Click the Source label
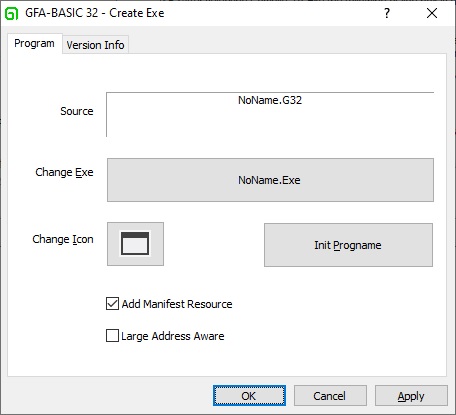456x415 pixels. pos(77,111)
